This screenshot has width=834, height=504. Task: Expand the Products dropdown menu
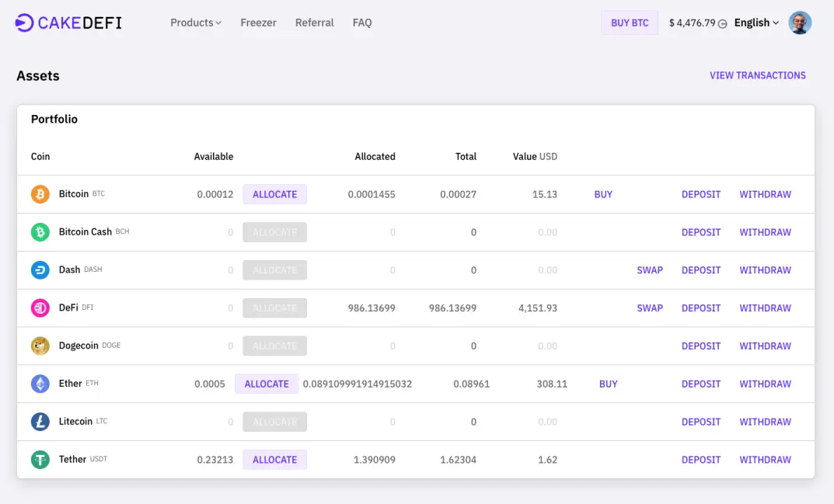pos(196,23)
